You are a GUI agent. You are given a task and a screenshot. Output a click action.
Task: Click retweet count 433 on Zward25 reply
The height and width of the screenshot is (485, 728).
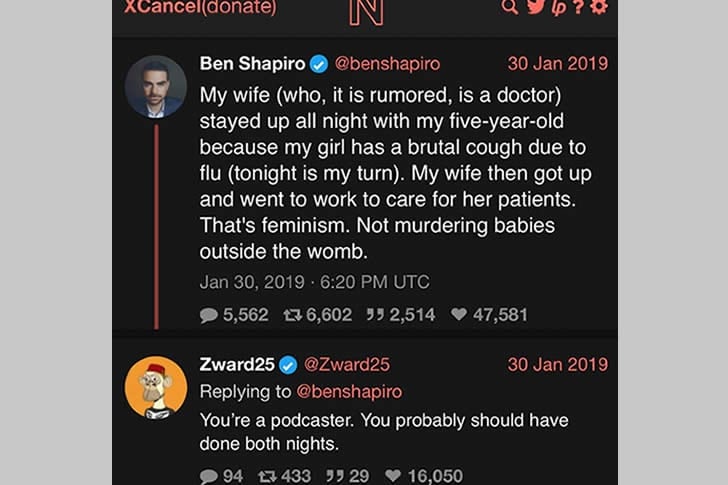tap(284, 476)
